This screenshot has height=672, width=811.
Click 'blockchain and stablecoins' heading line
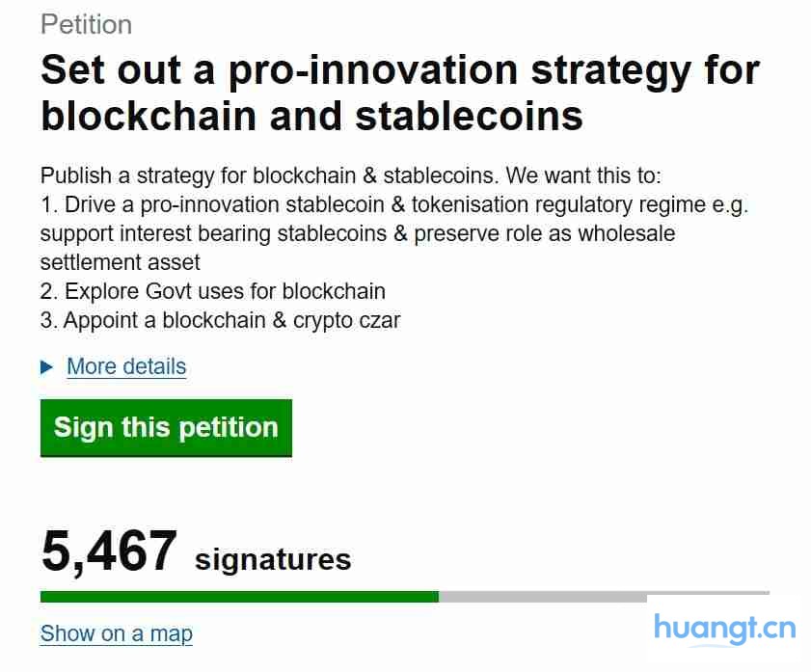point(311,116)
